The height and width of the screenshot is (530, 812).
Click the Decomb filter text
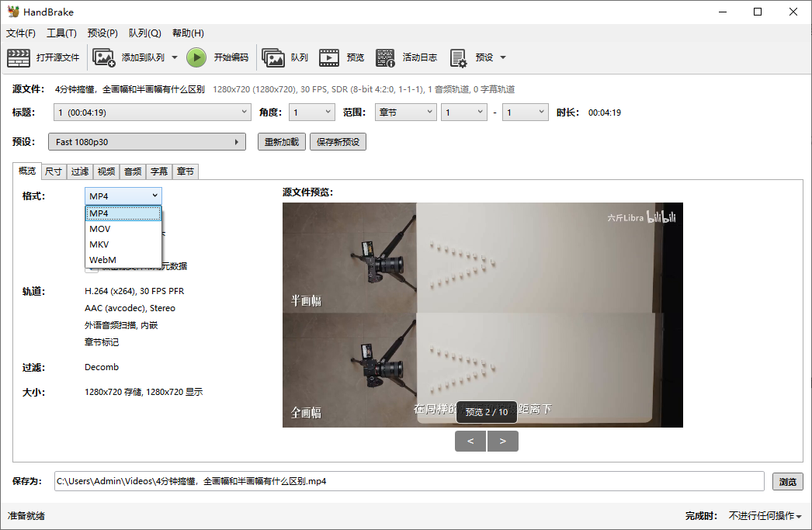pyautogui.click(x=102, y=367)
